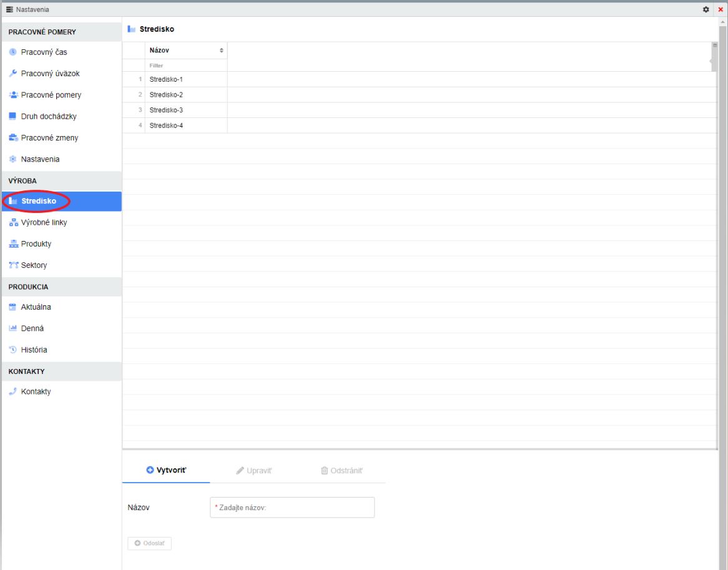Open the small column menu at table's top-right
The width and height of the screenshot is (728, 570).
(x=714, y=46)
